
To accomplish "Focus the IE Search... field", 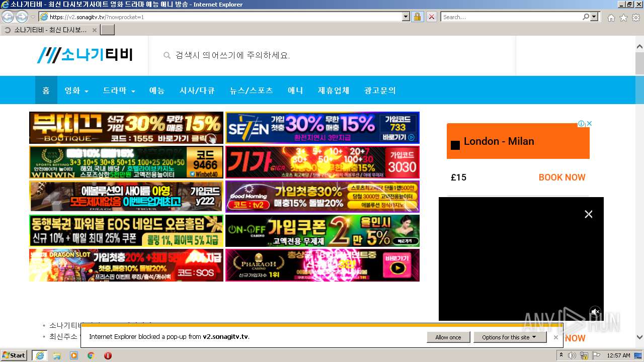I will click(511, 17).
